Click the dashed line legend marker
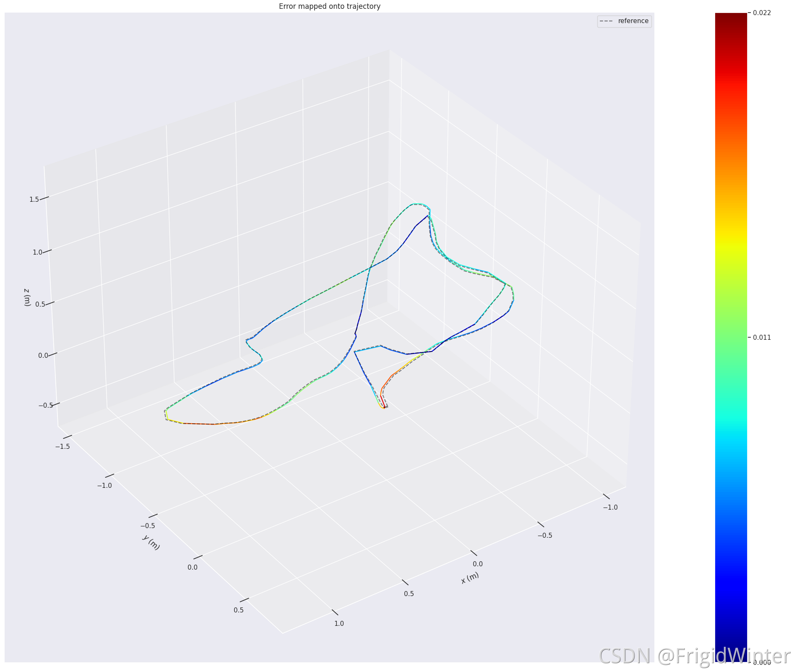Viewport: 797px width, 672px height. point(607,21)
